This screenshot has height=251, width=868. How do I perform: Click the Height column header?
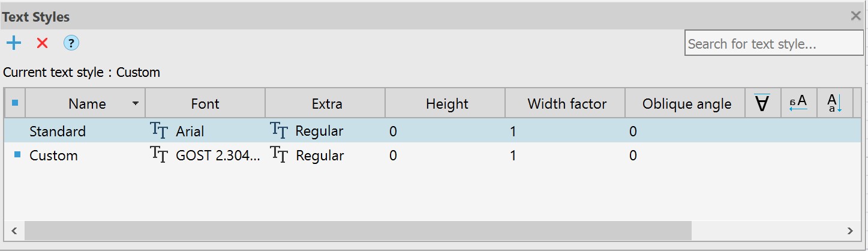pyautogui.click(x=447, y=104)
